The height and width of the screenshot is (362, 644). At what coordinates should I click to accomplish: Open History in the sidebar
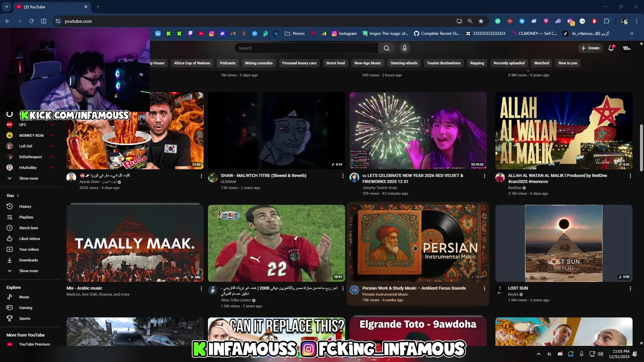(x=25, y=207)
